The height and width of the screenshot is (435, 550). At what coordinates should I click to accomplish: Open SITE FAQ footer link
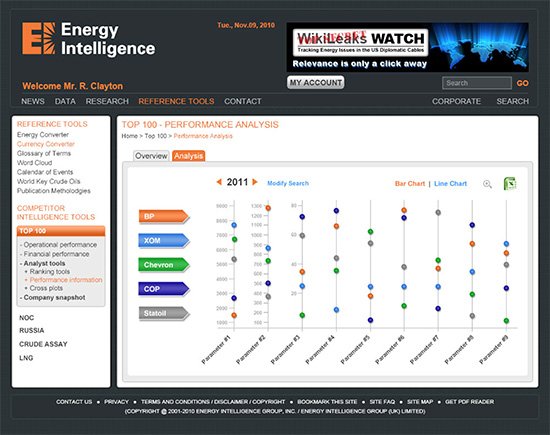tap(382, 402)
